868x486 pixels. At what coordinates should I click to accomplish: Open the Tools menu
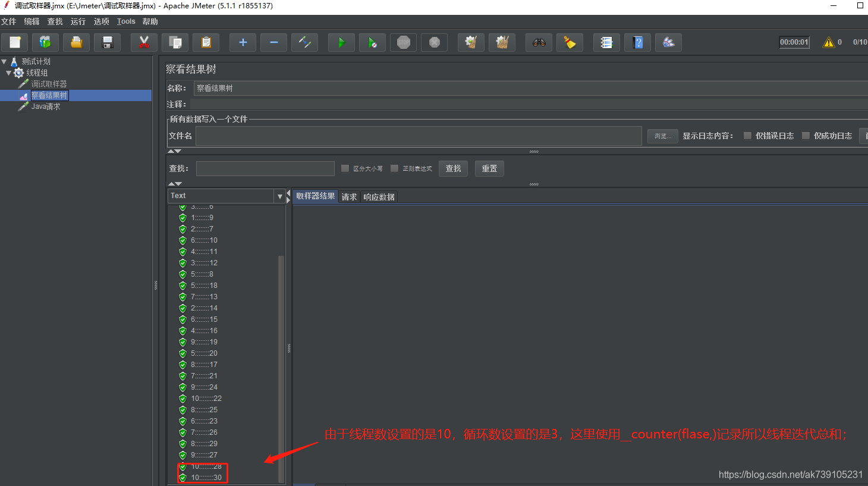(126, 21)
